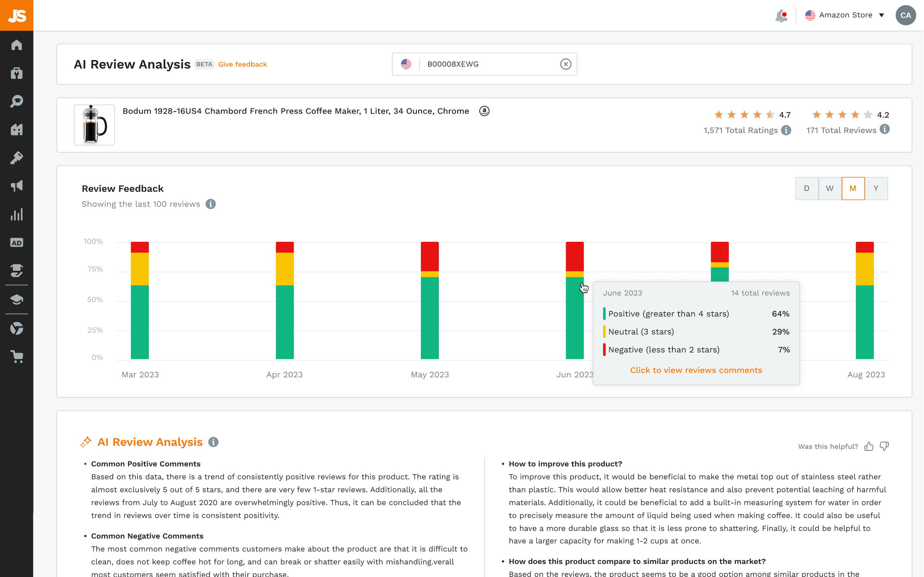Click 'Was this helpful?' label
The image size is (924, 577).
828,446
